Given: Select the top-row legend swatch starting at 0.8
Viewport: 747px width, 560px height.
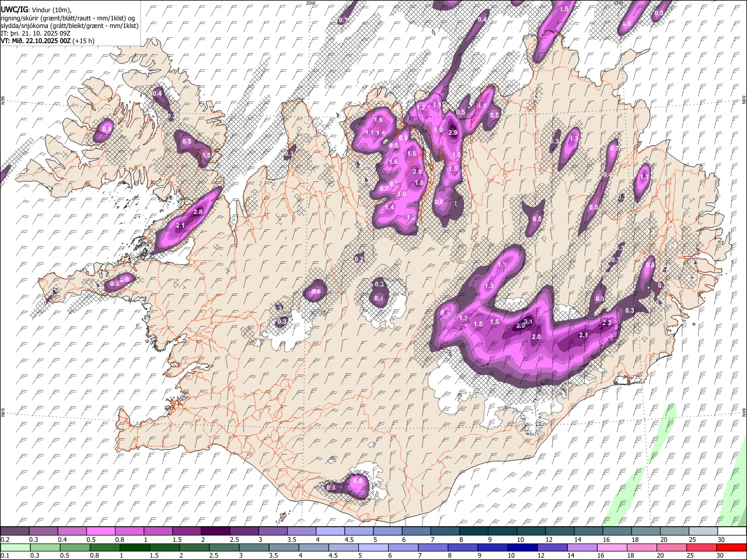Looking at the screenshot, I should pyautogui.click(x=129, y=531).
